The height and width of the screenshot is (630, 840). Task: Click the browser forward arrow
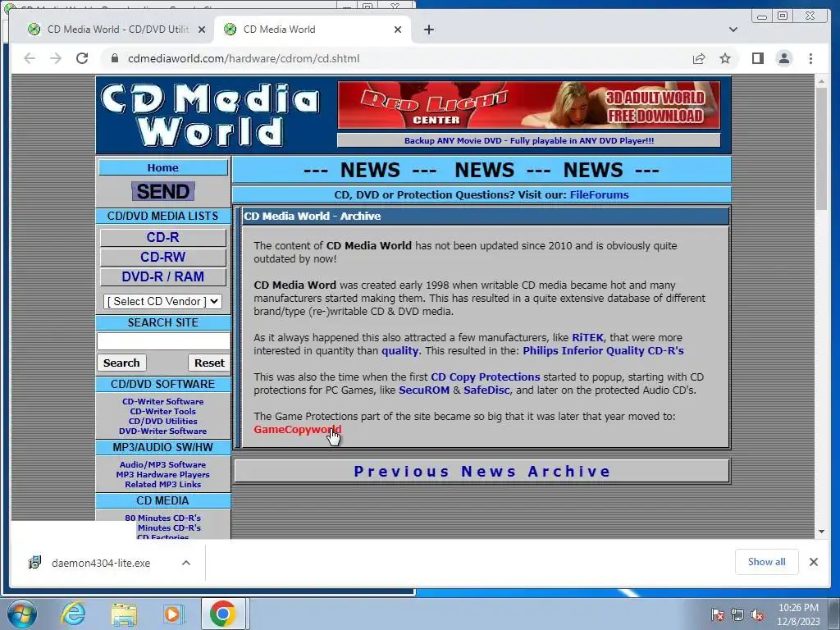click(56, 58)
